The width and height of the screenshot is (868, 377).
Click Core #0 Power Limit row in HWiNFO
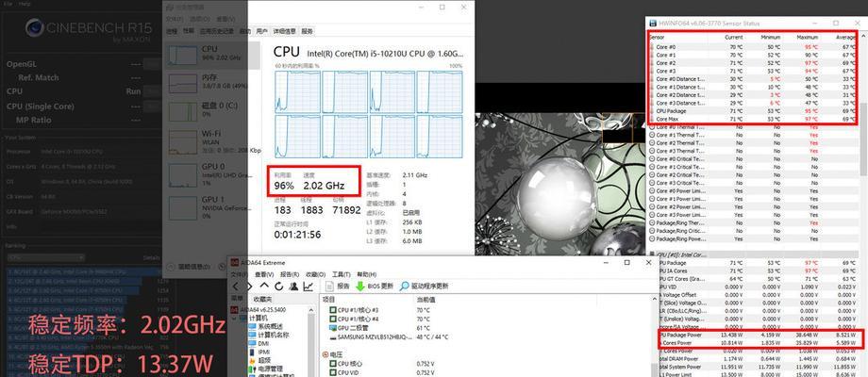coord(754,191)
